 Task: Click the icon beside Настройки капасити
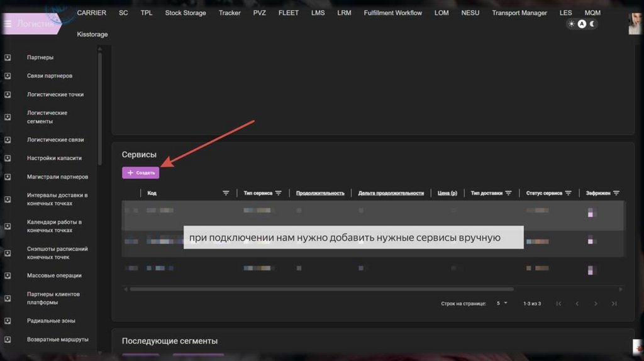click(x=8, y=158)
